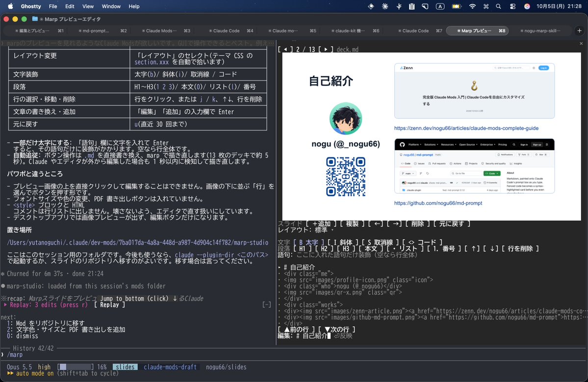Screen dimensions: 588x382
Task: Collapse the replay section with [-]
Action: coord(267,305)
